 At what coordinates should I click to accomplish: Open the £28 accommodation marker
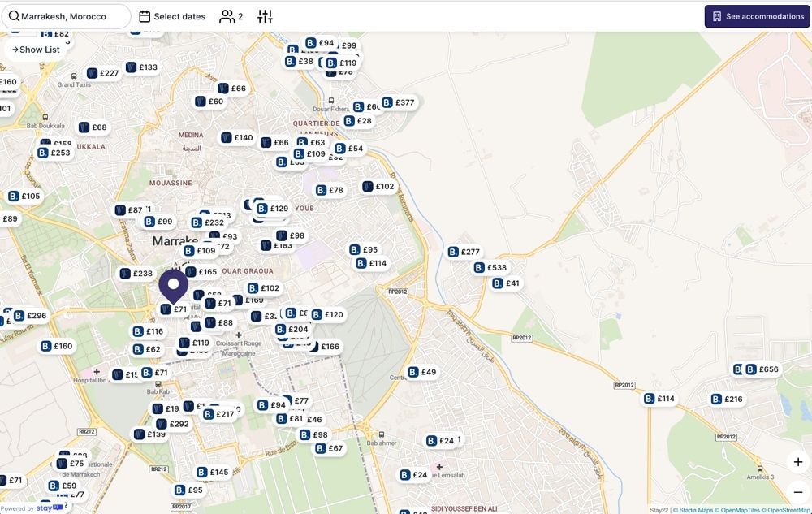coord(358,121)
